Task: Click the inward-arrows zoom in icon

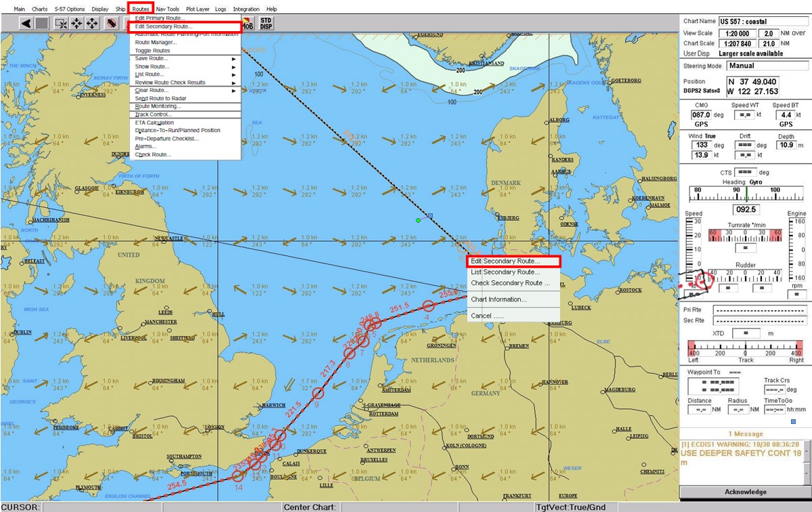Action: pyautogui.click(x=77, y=23)
